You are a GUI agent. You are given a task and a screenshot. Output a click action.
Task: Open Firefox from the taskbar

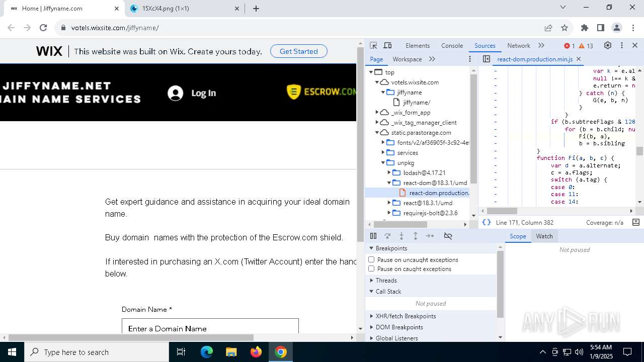click(256, 352)
